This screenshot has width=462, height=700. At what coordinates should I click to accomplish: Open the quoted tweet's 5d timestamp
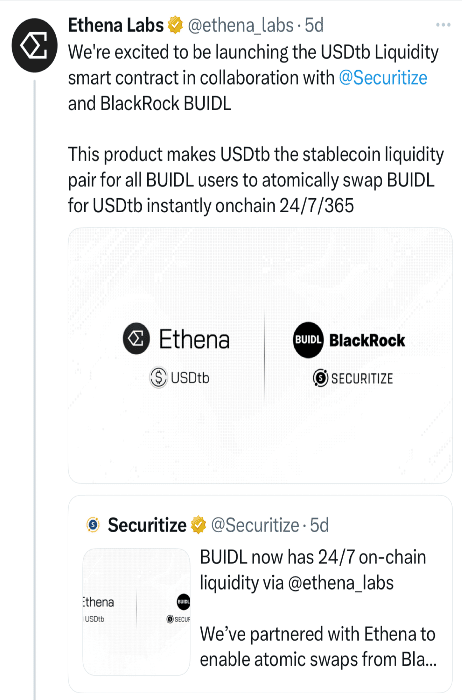coord(320,525)
